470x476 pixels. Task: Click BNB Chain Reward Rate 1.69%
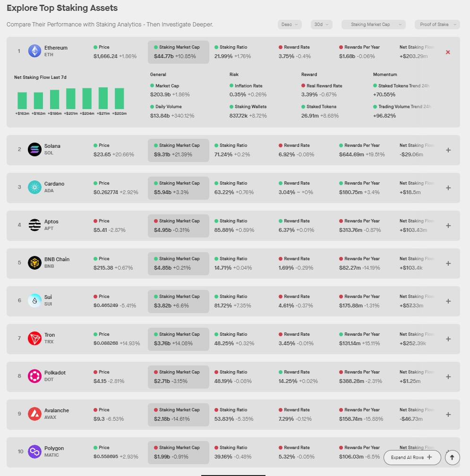[x=286, y=268]
